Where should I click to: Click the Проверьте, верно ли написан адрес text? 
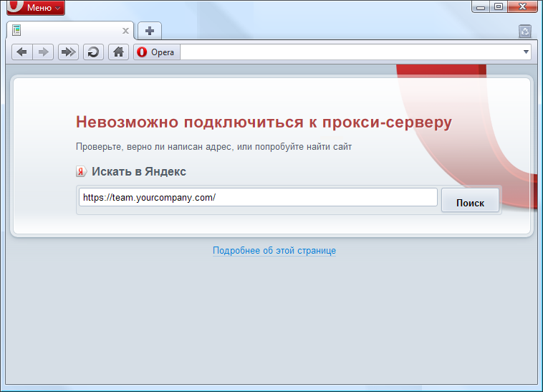coord(213,147)
